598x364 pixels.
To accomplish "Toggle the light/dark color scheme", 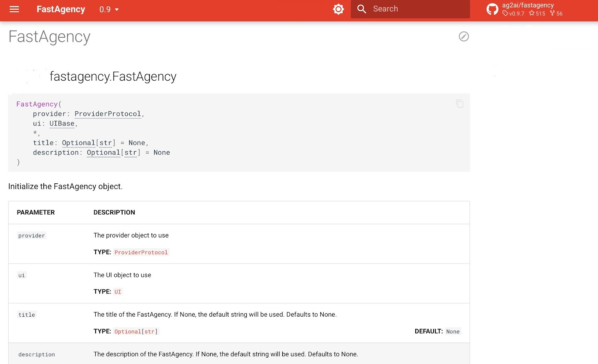I will click(x=338, y=9).
